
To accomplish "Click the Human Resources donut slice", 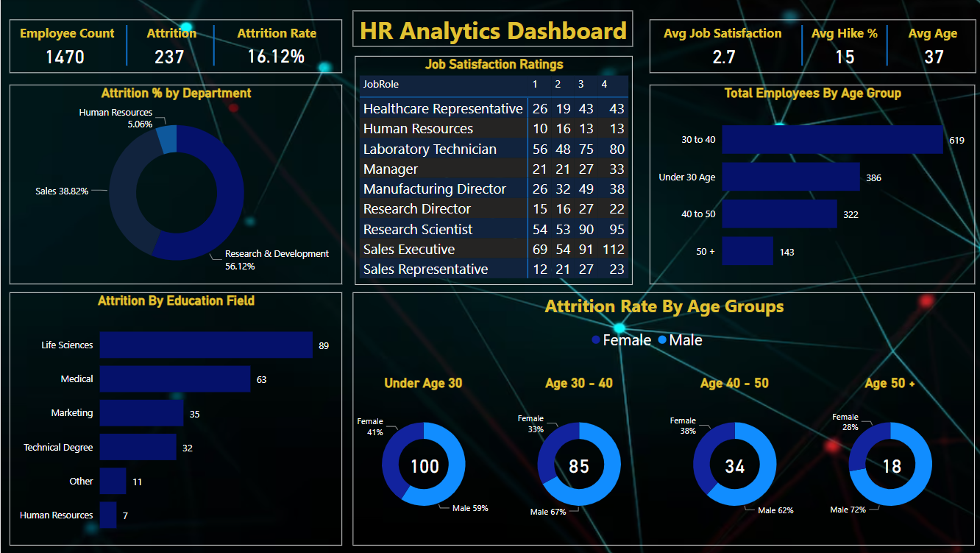I will pos(167,139).
